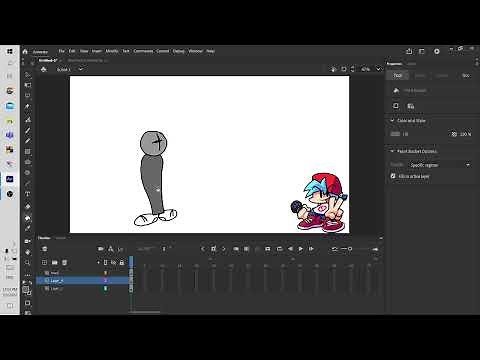
Task: Toggle show all layers as outlines
Action: [x=106, y=263]
